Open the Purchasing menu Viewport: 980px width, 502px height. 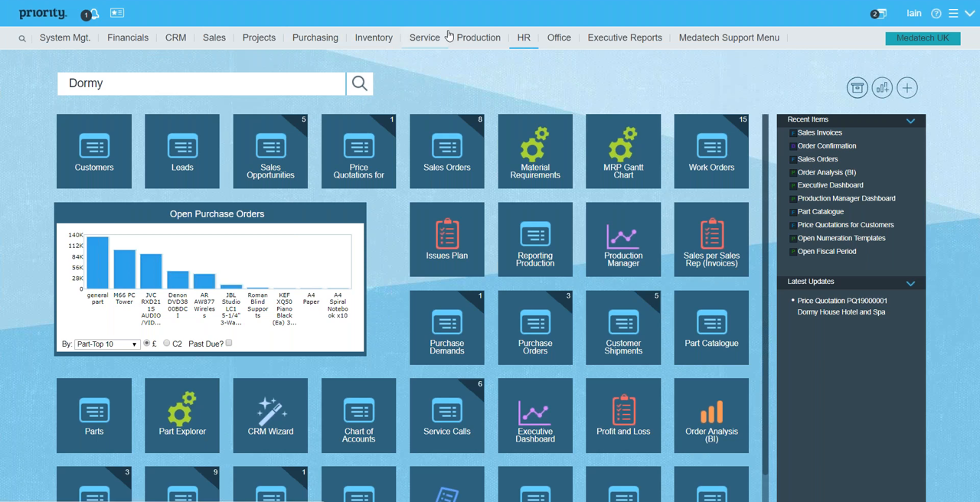pos(315,37)
